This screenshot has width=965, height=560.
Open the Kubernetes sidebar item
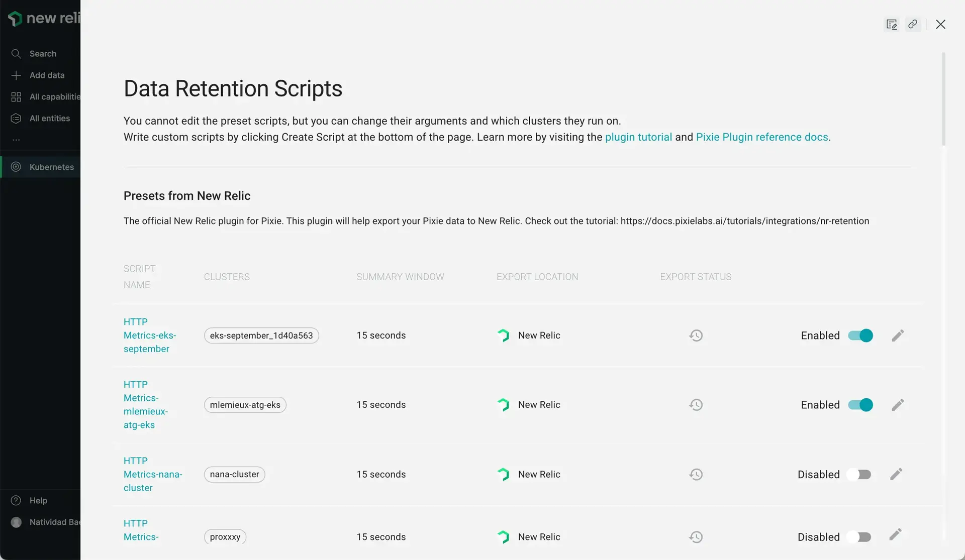(51, 167)
